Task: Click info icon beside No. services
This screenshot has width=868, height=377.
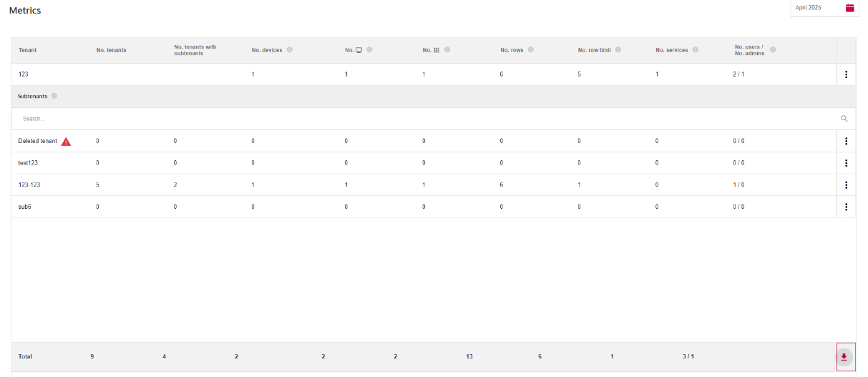Action: (x=696, y=50)
